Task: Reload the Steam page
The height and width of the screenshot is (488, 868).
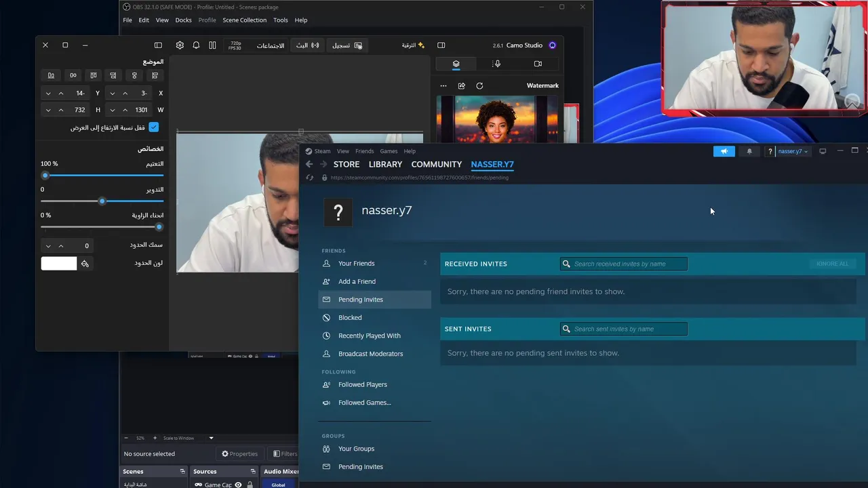Action: click(x=309, y=178)
